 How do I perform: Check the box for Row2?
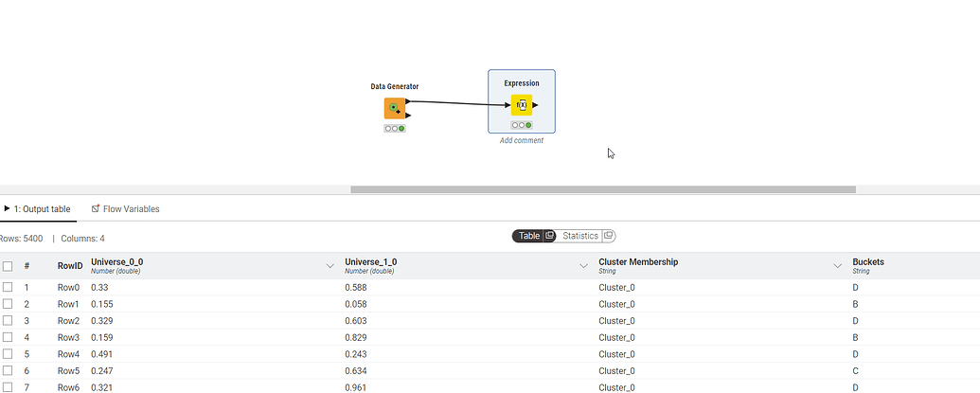[x=8, y=320]
